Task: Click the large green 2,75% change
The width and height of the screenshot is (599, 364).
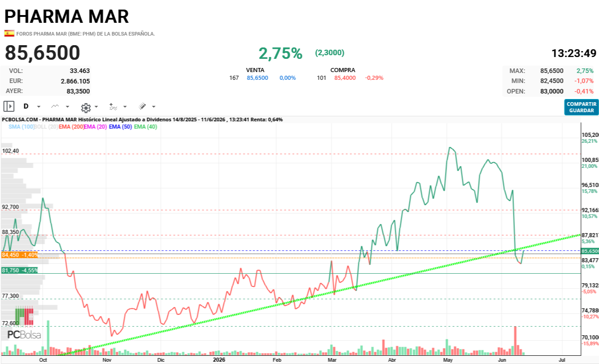Action: pos(281,53)
